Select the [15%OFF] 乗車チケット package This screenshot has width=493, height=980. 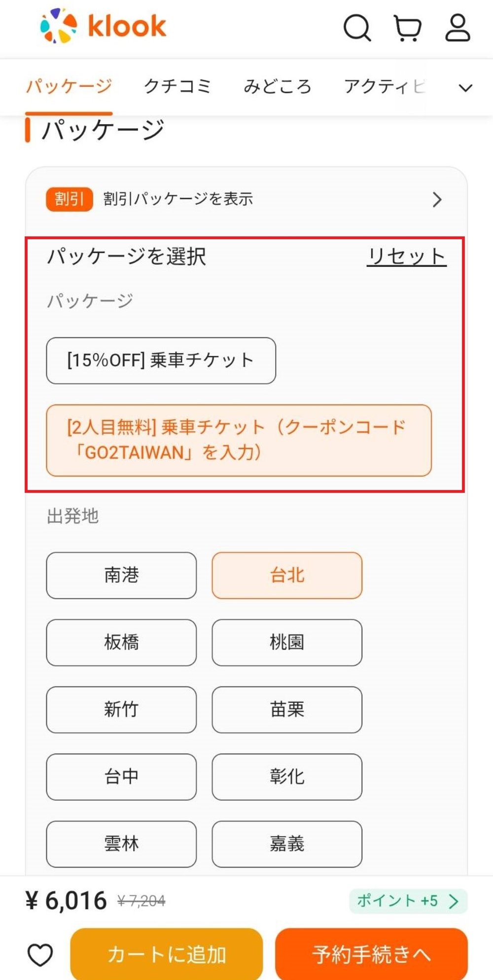[161, 360]
